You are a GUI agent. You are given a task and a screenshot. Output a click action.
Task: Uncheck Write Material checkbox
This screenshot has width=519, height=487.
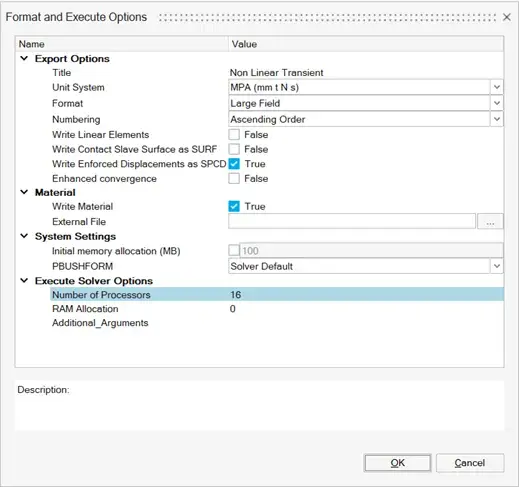[234, 206]
